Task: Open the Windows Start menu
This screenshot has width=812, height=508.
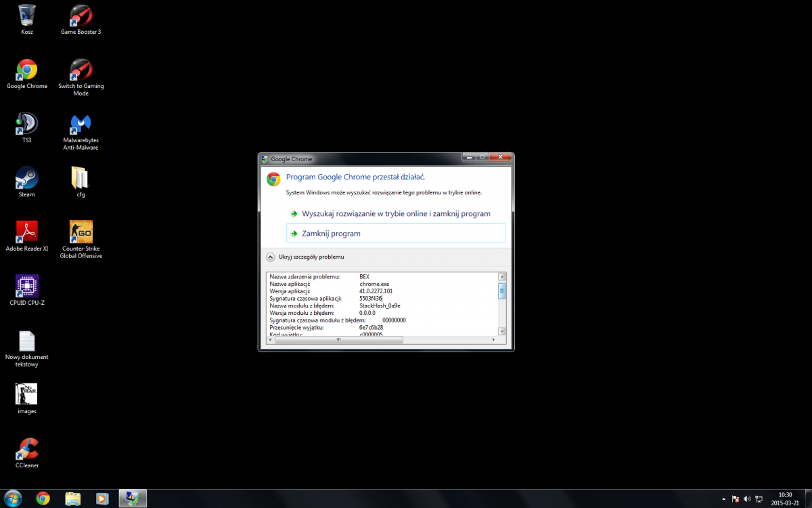Action: tap(12, 498)
